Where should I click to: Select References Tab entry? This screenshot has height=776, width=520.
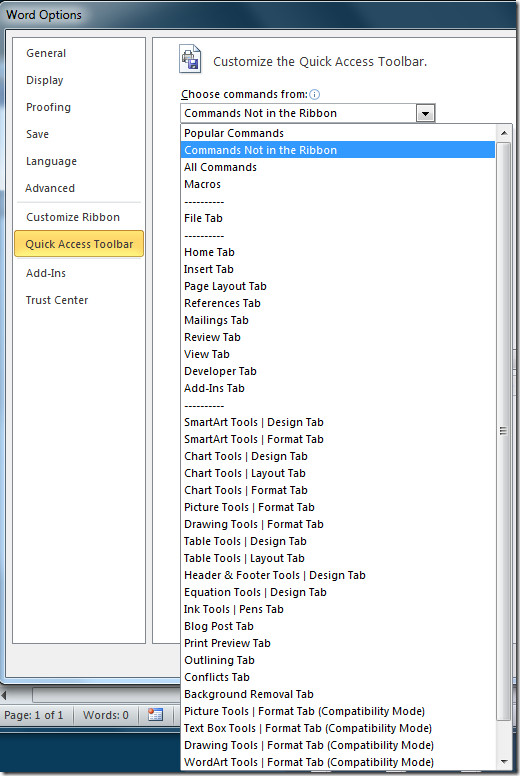click(x=338, y=303)
